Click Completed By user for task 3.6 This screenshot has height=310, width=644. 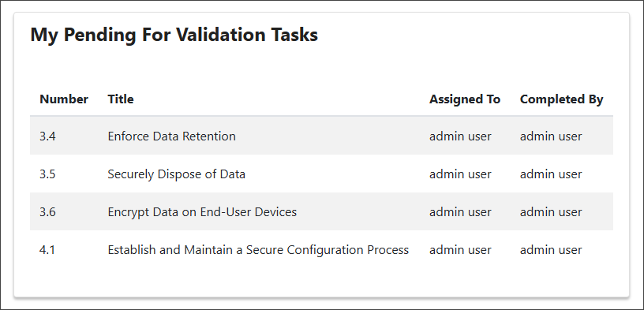pyautogui.click(x=551, y=212)
